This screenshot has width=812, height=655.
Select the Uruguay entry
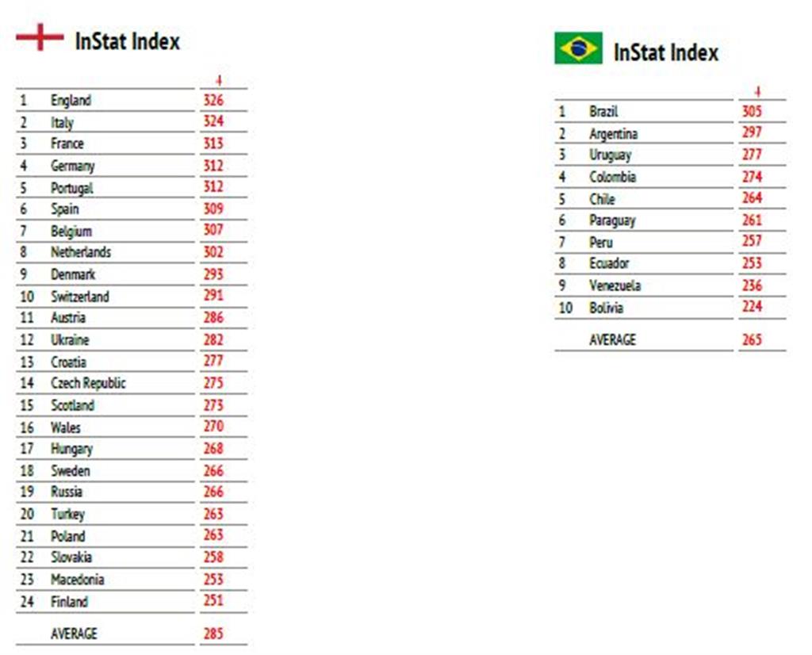610,155
